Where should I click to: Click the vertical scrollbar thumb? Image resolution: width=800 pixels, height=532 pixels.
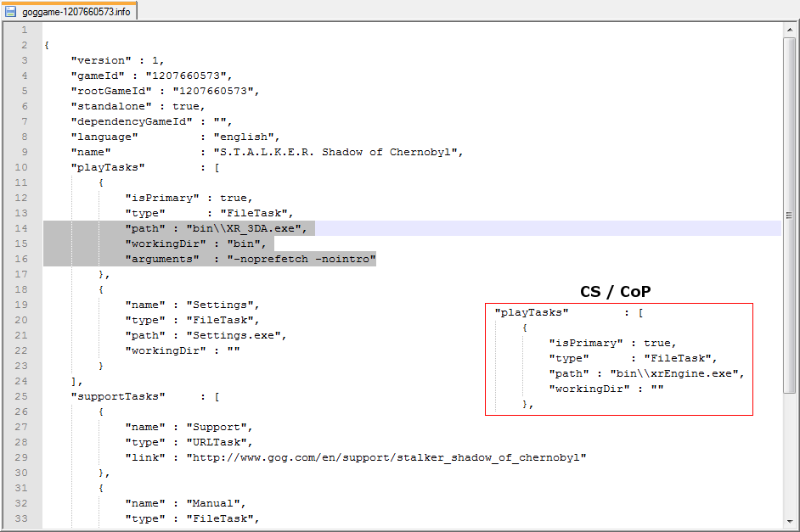[x=790, y=215]
